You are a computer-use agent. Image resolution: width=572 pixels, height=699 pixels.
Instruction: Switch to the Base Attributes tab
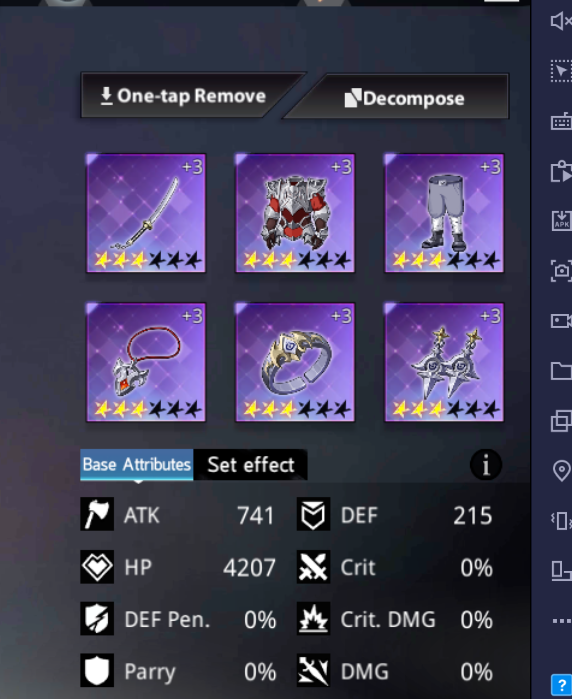pos(136,465)
